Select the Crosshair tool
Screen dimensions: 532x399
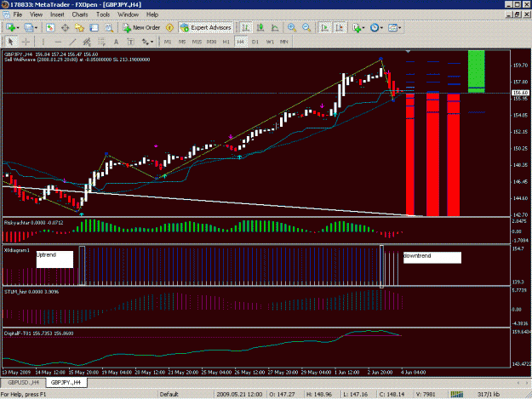pos(26,42)
